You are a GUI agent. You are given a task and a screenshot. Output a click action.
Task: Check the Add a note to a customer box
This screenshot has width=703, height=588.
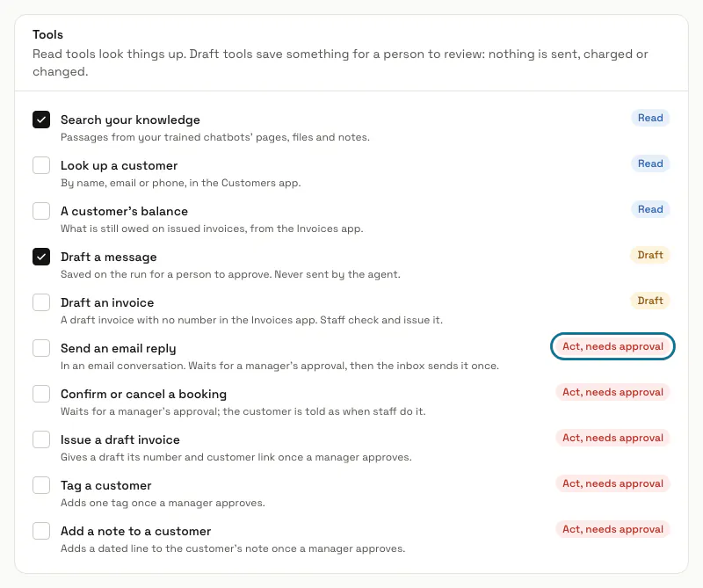click(x=41, y=532)
